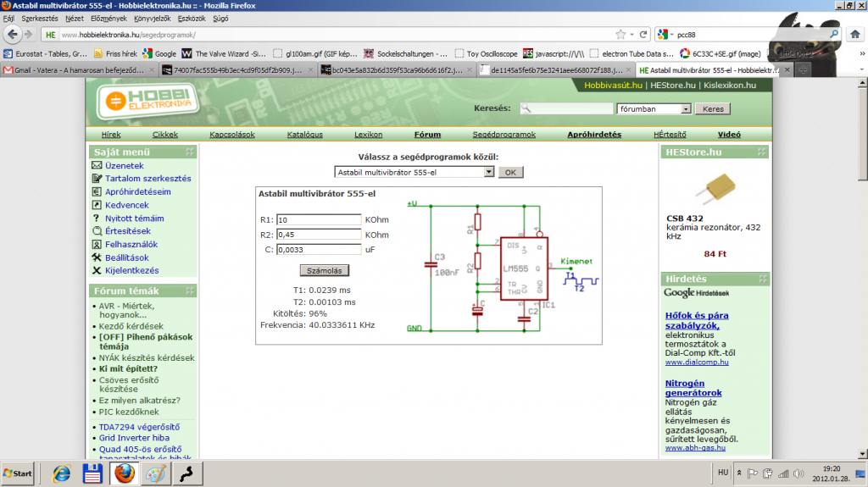868x487 pixels.
Task: Switch to the Gmail - Vatera tab
Action: pyautogui.click(x=79, y=70)
